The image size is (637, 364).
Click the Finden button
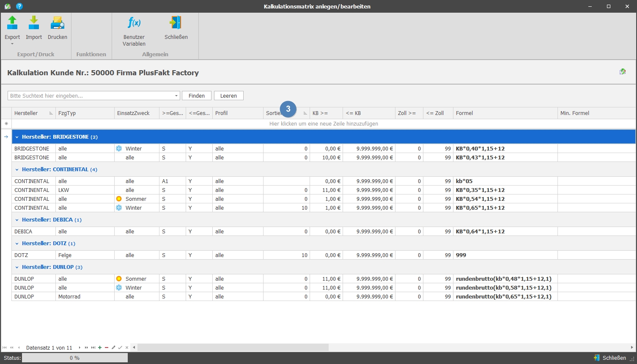point(197,96)
